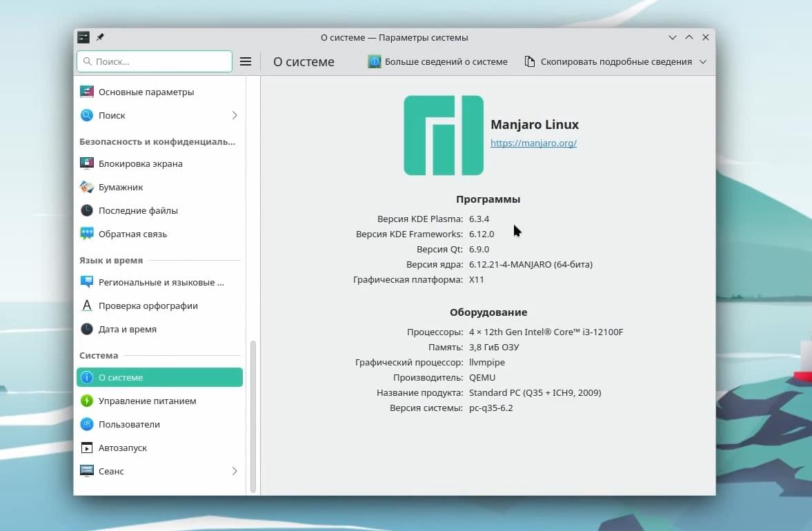Open the hamburger menu next to search
This screenshot has width=812, height=531.
pos(246,61)
